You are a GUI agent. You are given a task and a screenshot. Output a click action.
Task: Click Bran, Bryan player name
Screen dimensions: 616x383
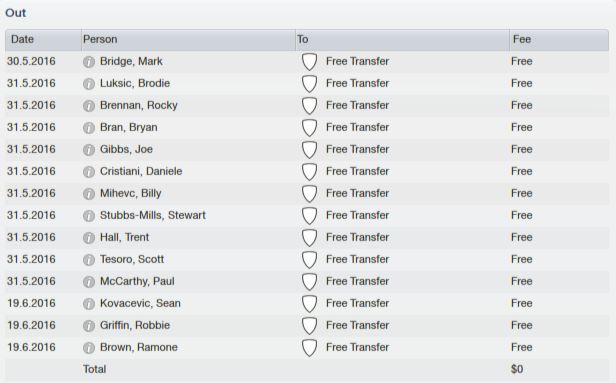(x=128, y=127)
